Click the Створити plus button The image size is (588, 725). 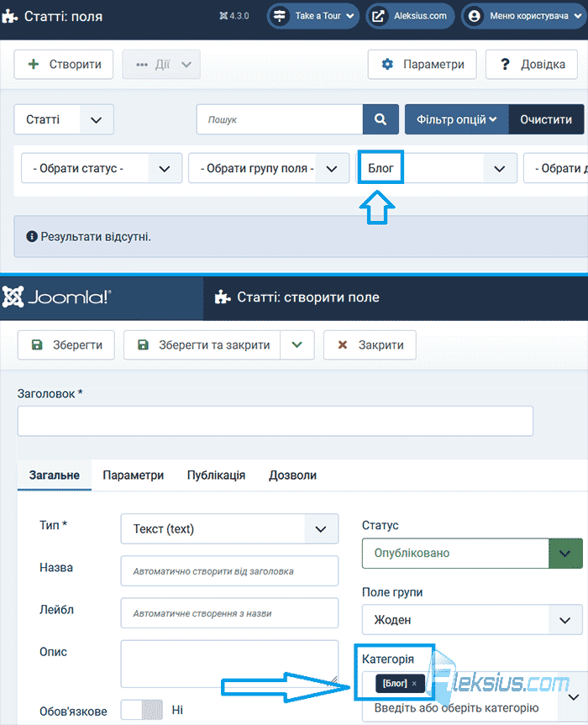click(x=64, y=65)
